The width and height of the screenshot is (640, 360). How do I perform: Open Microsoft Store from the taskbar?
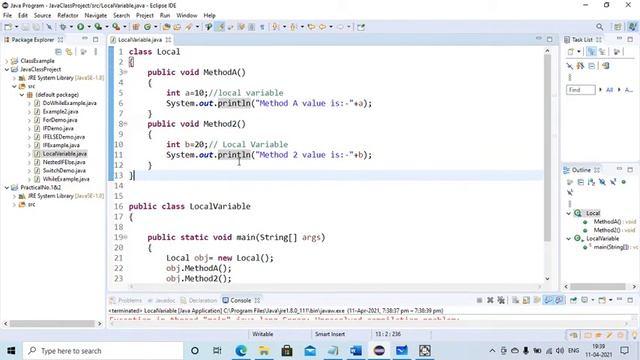(x=287, y=350)
